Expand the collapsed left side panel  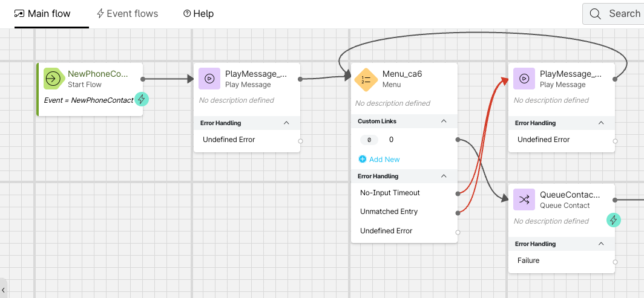[3, 290]
